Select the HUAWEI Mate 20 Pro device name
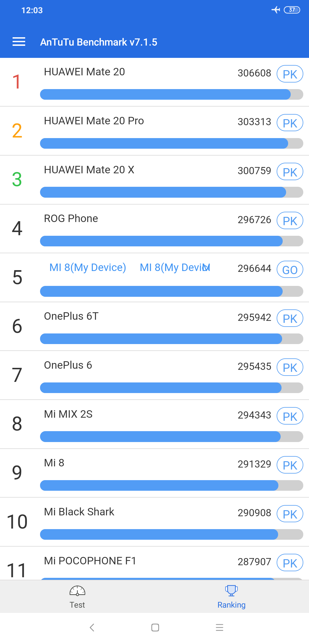 tap(94, 121)
